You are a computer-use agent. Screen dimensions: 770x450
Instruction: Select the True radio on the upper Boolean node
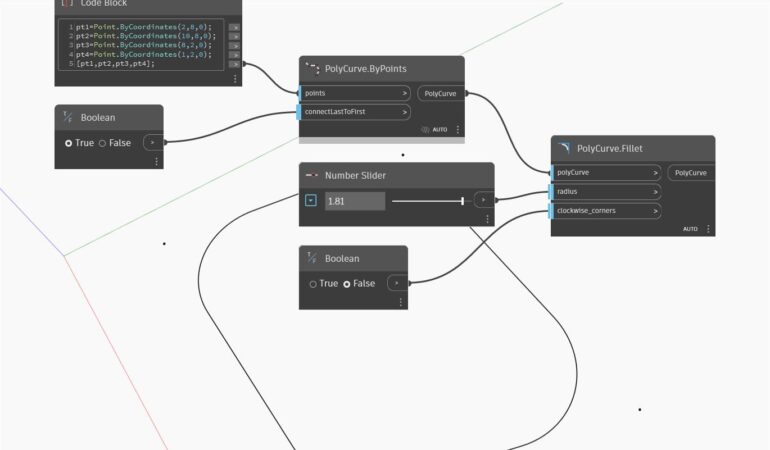[69, 143]
